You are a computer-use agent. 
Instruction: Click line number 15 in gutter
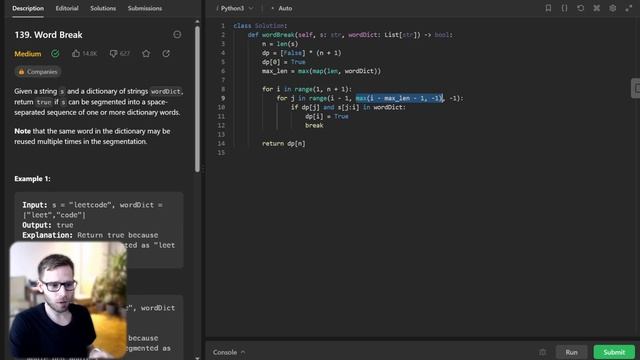(x=221, y=153)
